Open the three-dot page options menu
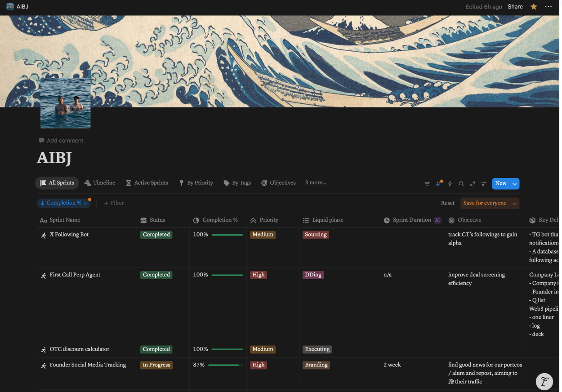The width and height of the screenshot is (562, 392). pyautogui.click(x=548, y=7)
